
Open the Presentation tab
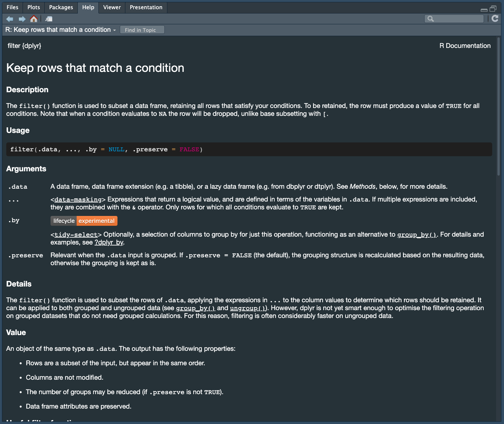tap(146, 7)
